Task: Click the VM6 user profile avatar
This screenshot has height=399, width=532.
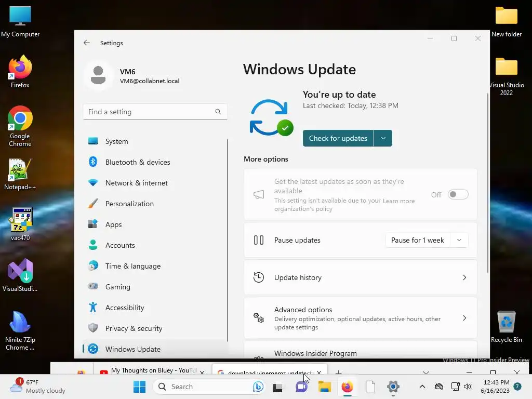Action: [x=98, y=75]
